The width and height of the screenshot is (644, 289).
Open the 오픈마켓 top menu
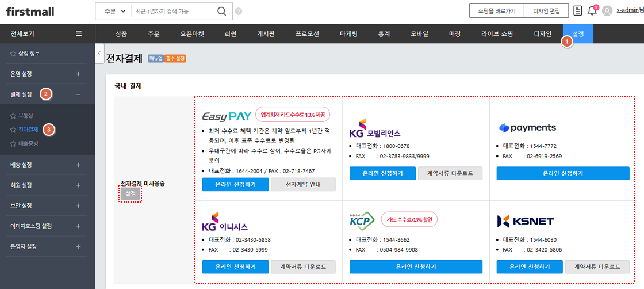click(192, 34)
